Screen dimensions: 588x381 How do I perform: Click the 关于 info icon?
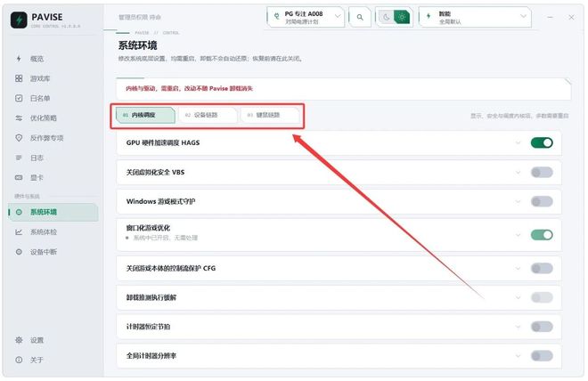pos(19,360)
